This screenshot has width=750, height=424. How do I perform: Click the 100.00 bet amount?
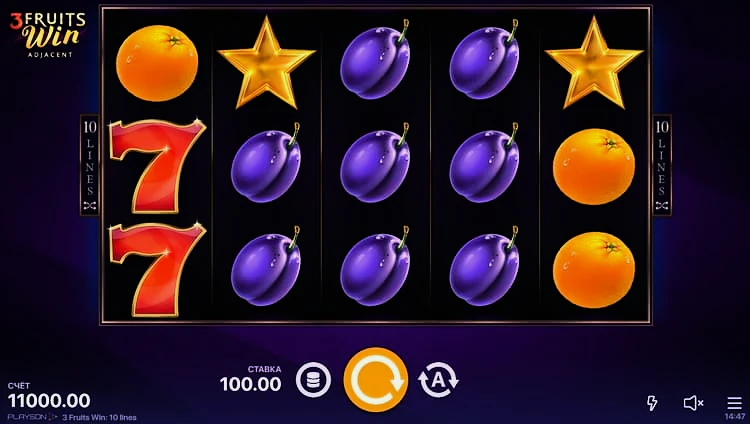[x=251, y=384]
